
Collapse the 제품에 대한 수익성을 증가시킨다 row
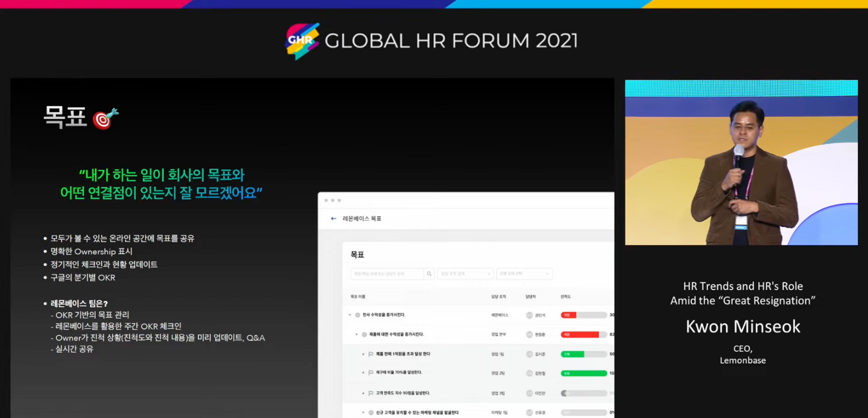[357, 335]
